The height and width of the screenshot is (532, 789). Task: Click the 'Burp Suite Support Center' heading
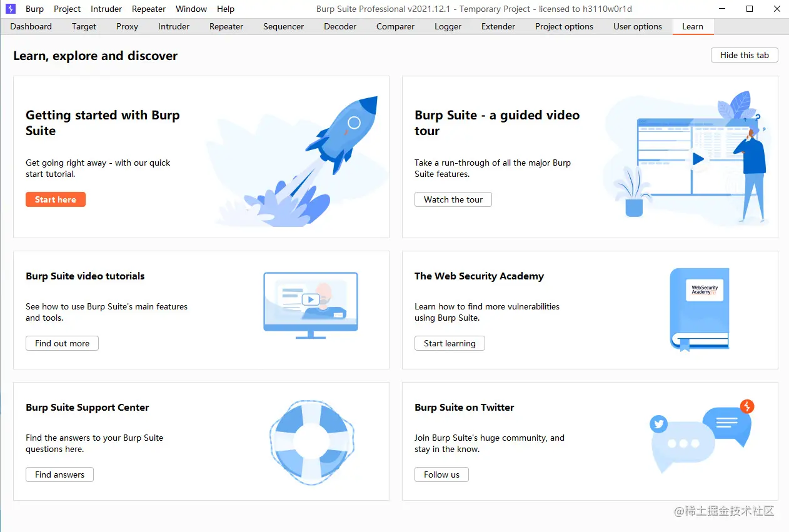pos(88,407)
